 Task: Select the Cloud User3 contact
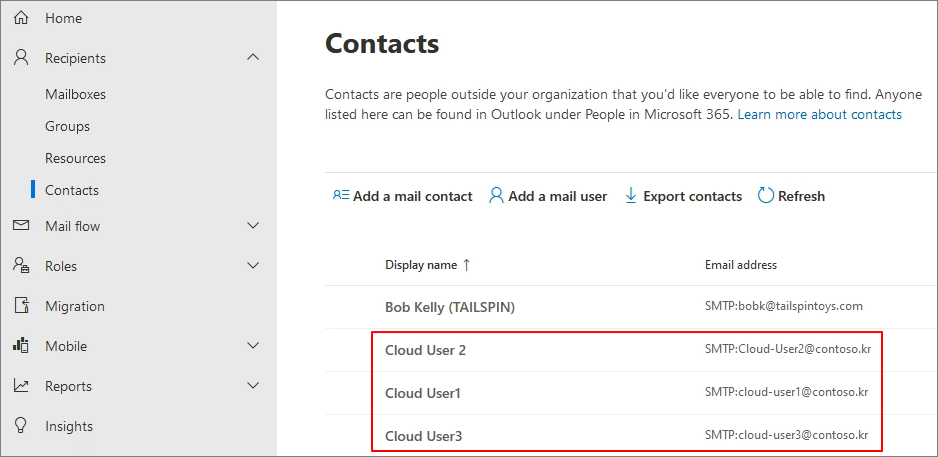coord(424,437)
